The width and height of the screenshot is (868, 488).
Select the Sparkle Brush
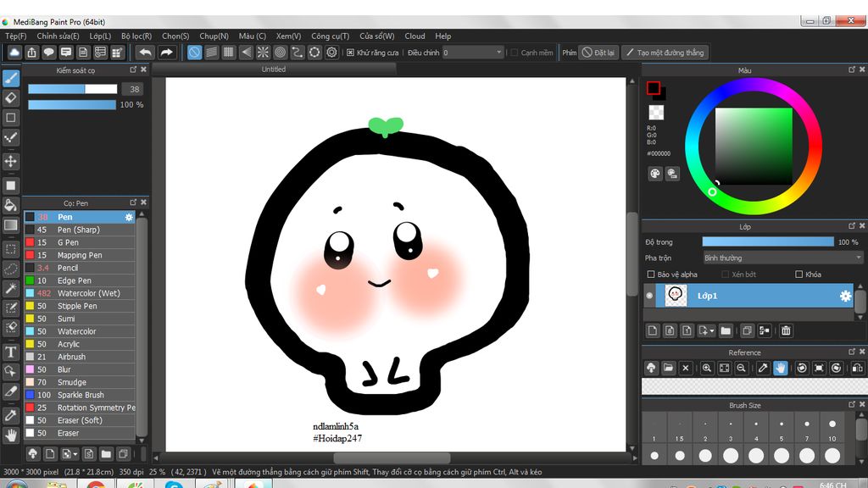(x=80, y=395)
